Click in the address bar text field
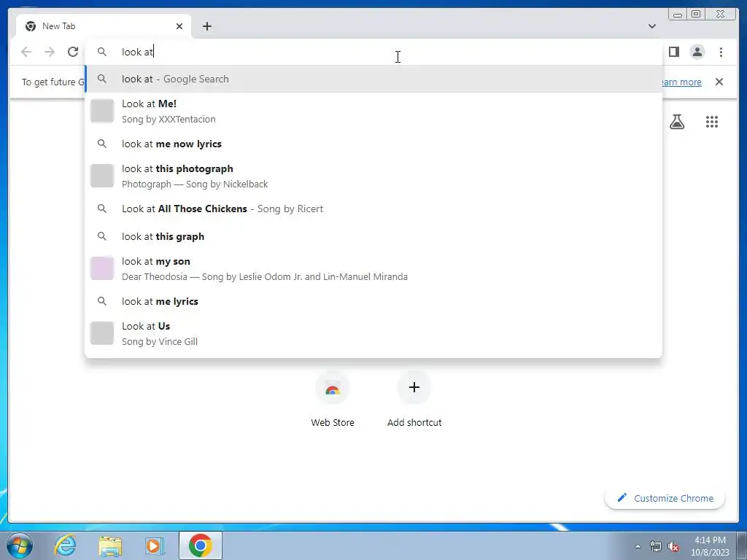This screenshot has width=747, height=560. coord(373,52)
